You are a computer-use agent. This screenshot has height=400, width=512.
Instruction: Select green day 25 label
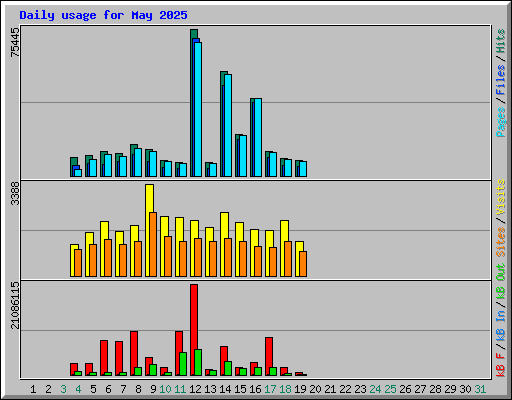[390, 389]
